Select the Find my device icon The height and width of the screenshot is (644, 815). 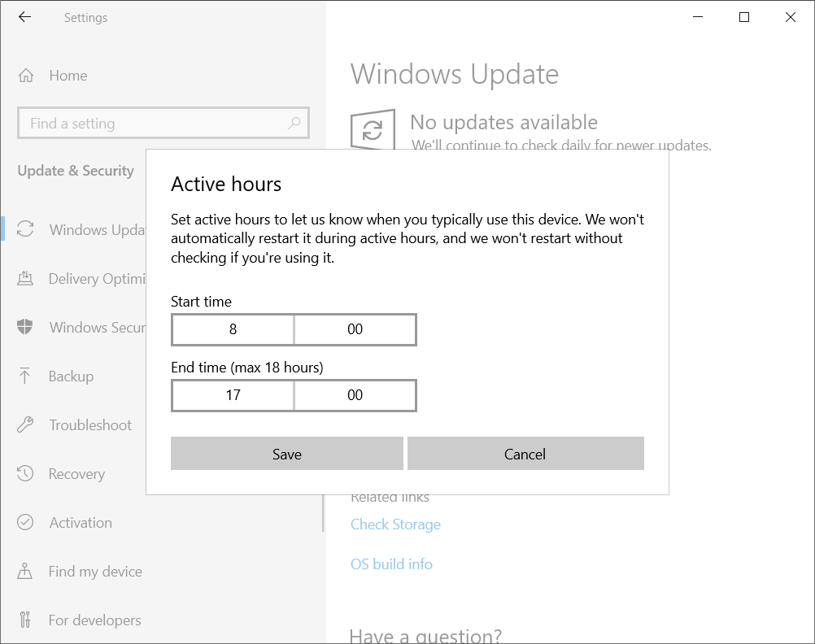point(25,572)
